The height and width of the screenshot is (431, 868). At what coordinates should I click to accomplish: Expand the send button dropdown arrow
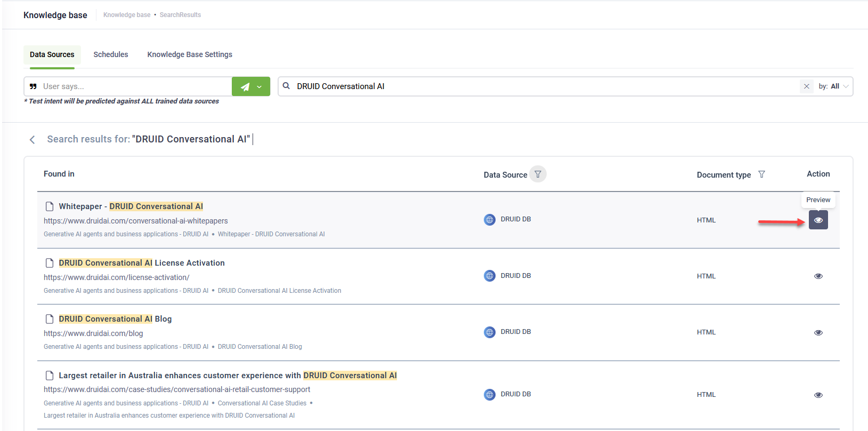[259, 86]
